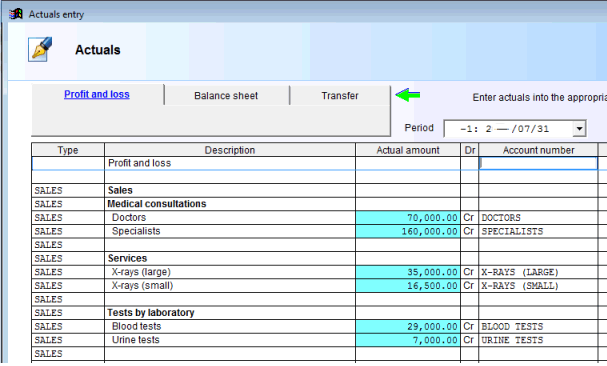The image size is (607, 366).
Task: Click the X-rays (small) description cell
Action: 230,285
